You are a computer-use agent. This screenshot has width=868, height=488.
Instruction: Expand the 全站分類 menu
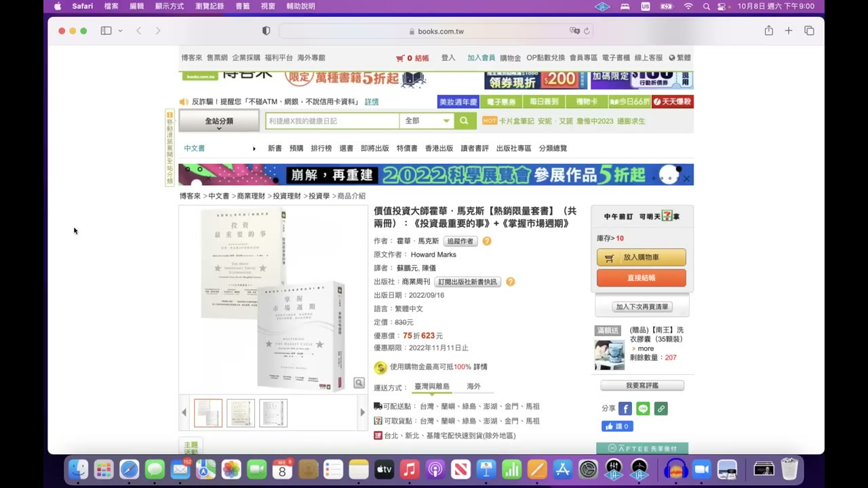(x=219, y=121)
